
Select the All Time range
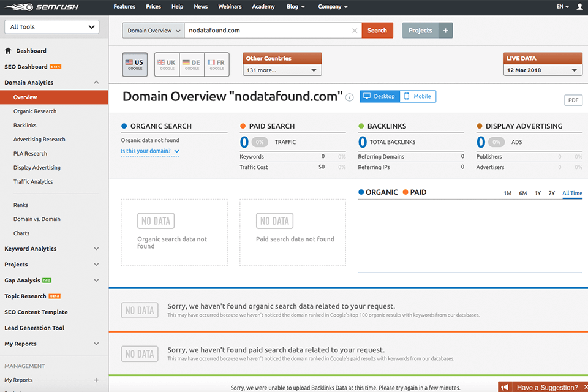[x=572, y=193]
